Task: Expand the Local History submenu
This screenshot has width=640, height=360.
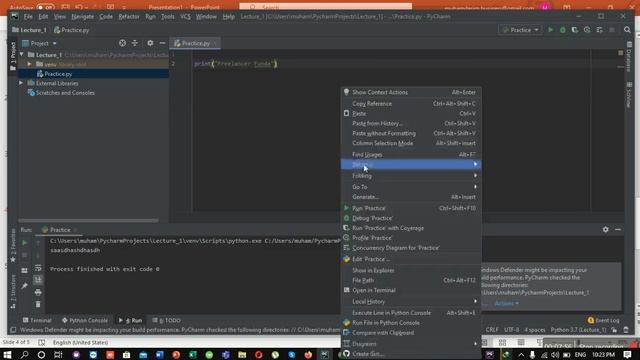Action: (x=411, y=301)
